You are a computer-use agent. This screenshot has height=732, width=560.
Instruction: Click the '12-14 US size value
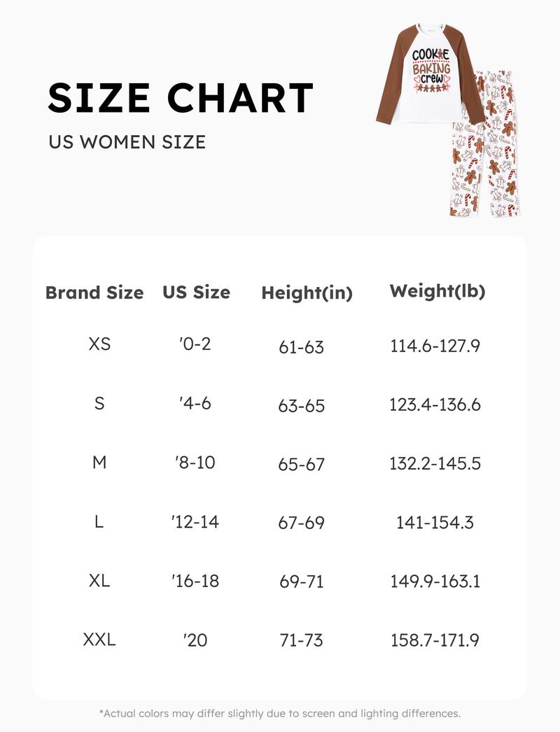[195, 521]
